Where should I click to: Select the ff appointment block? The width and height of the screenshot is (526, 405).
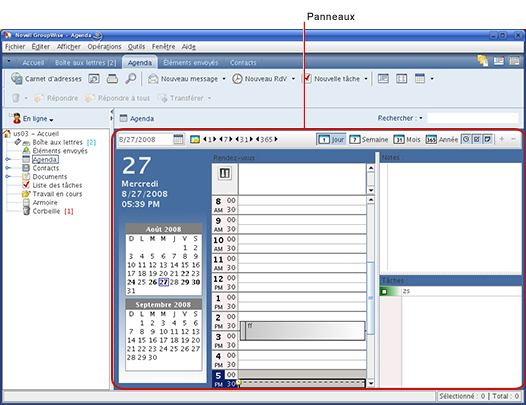pos(302,331)
